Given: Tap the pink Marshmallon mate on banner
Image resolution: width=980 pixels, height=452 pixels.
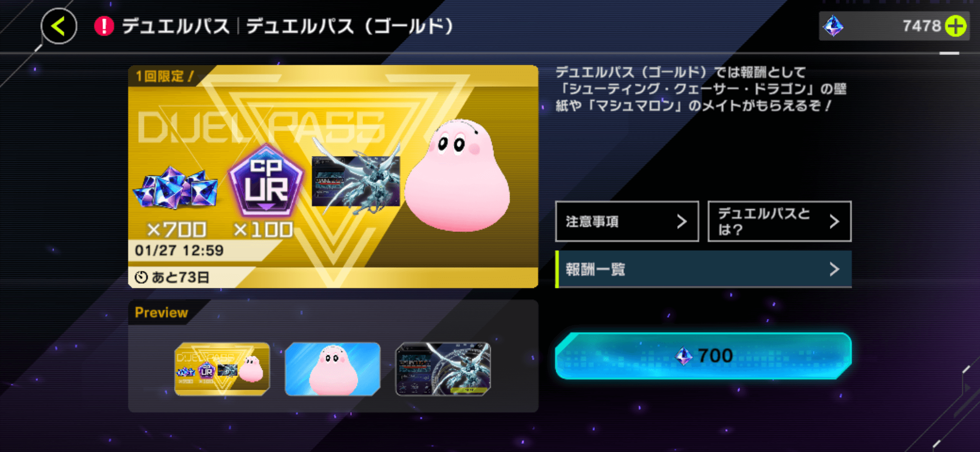Looking at the screenshot, I should pos(457,175).
